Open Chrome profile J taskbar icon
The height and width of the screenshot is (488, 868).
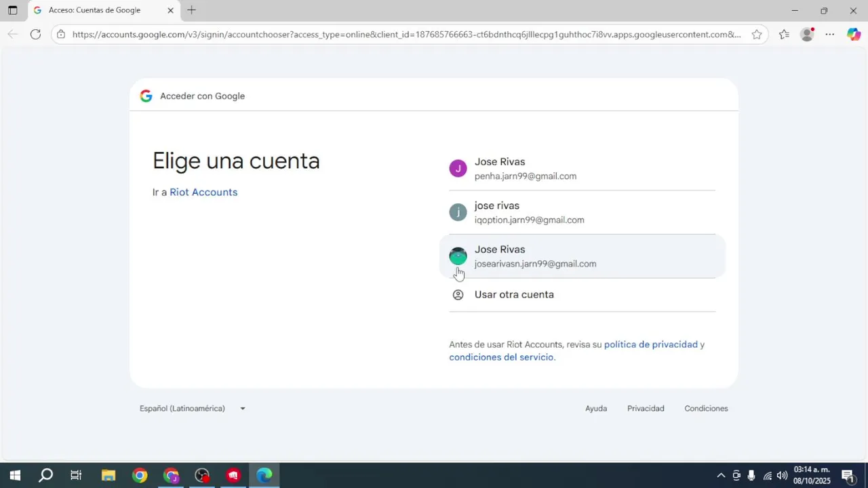(x=171, y=476)
